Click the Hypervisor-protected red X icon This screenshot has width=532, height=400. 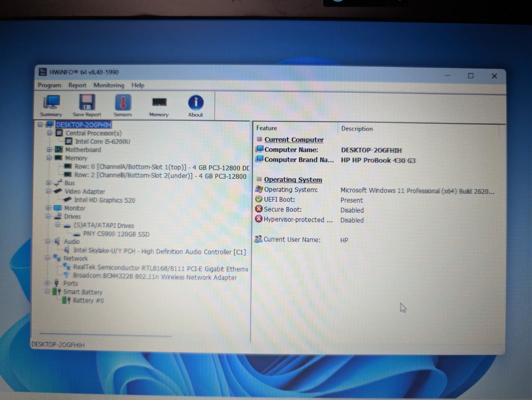(259, 219)
